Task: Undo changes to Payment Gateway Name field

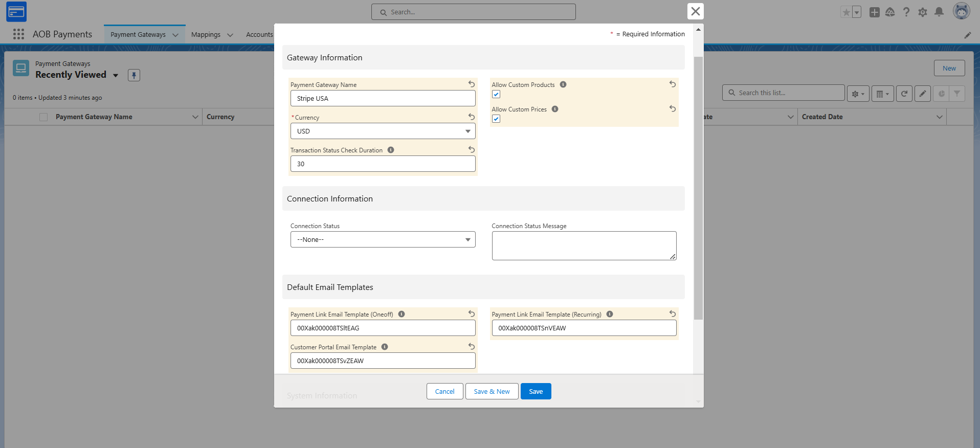Action: click(472, 84)
